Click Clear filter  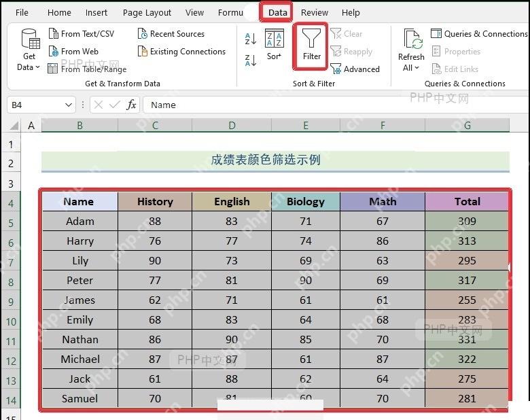[x=347, y=34]
